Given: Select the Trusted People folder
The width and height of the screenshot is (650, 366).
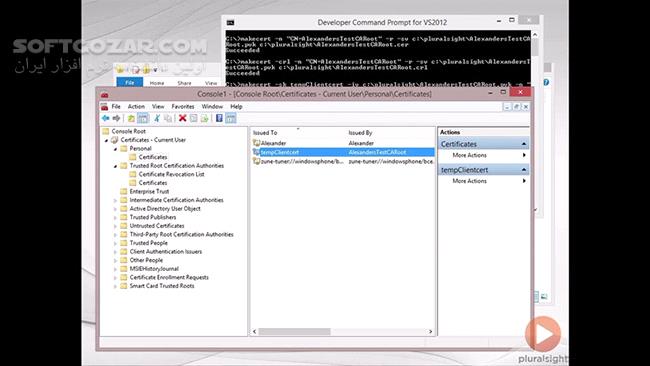Looking at the screenshot, I should coord(148,243).
